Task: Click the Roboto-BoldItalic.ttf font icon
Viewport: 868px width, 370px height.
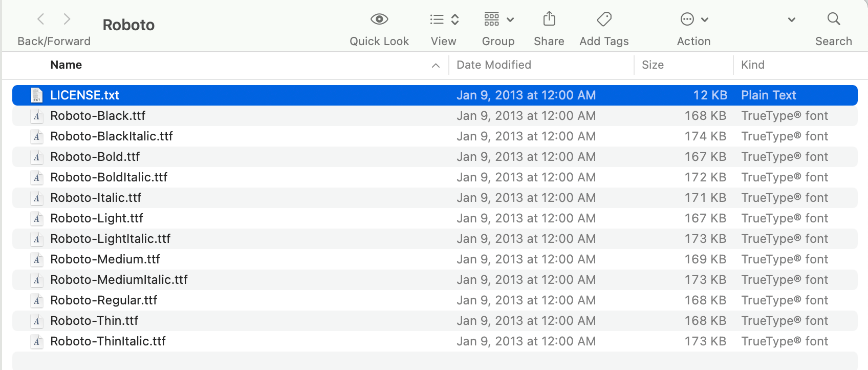Action: pyautogui.click(x=37, y=177)
